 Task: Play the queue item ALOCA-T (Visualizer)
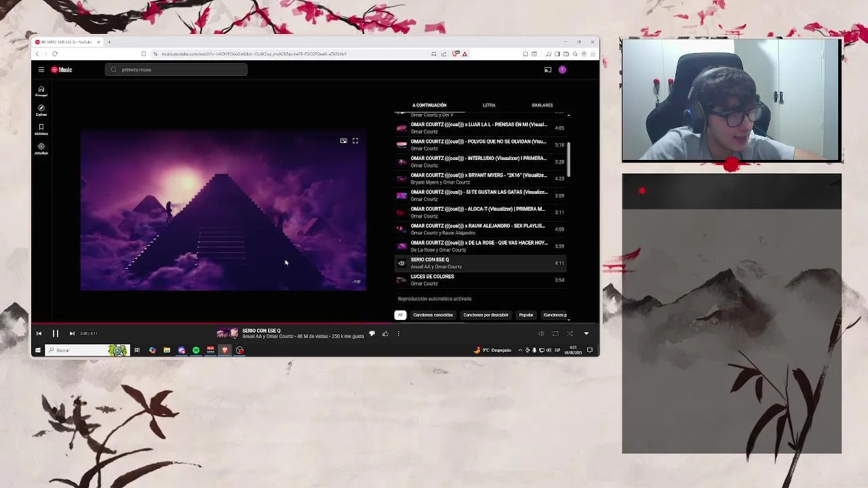click(481, 213)
